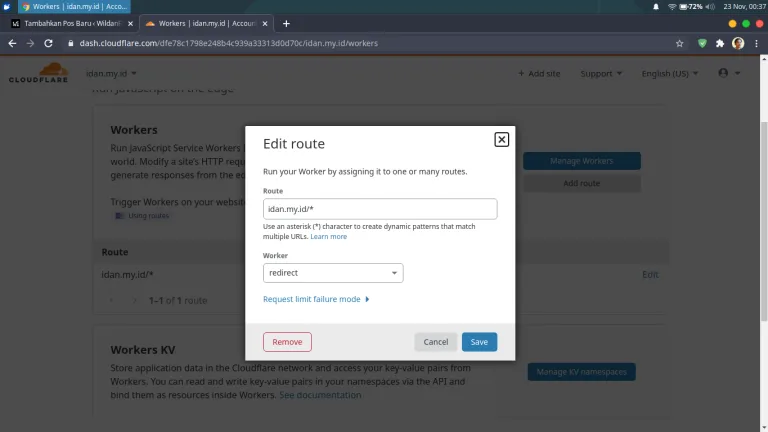Click the Save button
Screen dimensions: 768x432
[479, 342]
